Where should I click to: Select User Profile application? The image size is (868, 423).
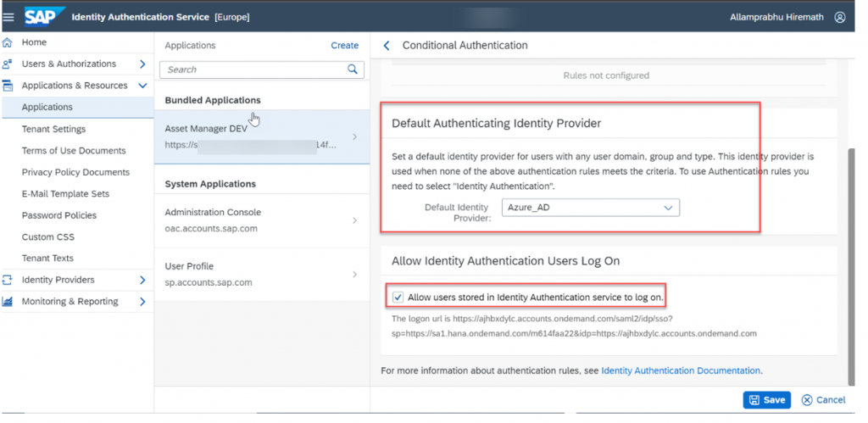click(x=262, y=275)
